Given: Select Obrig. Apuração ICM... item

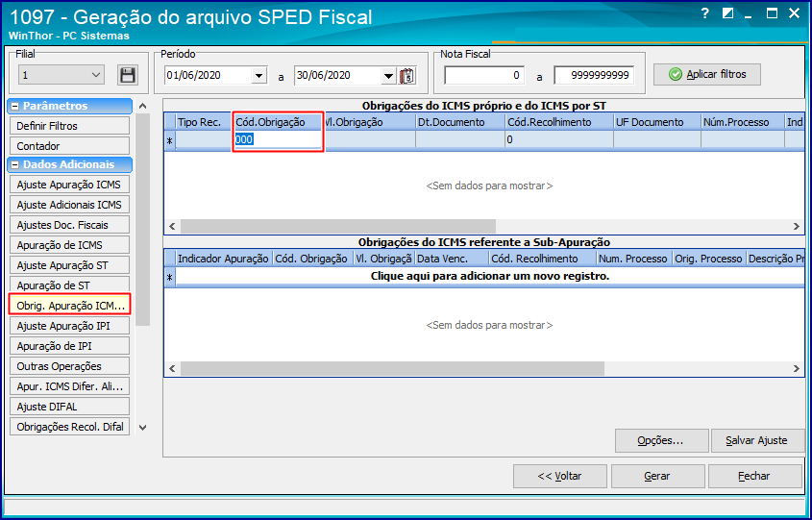Looking at the screenshot, I should [x=70, y=306].
